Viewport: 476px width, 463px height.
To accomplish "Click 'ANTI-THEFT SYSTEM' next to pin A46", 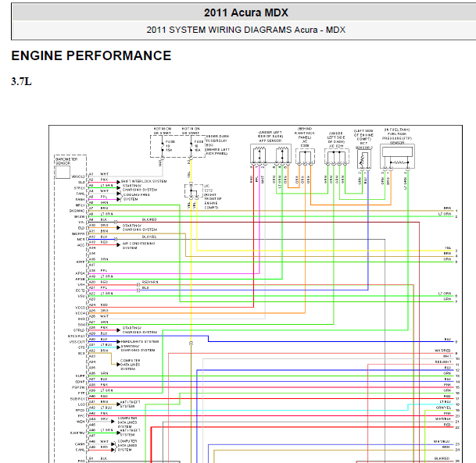I will pos(131,433).
